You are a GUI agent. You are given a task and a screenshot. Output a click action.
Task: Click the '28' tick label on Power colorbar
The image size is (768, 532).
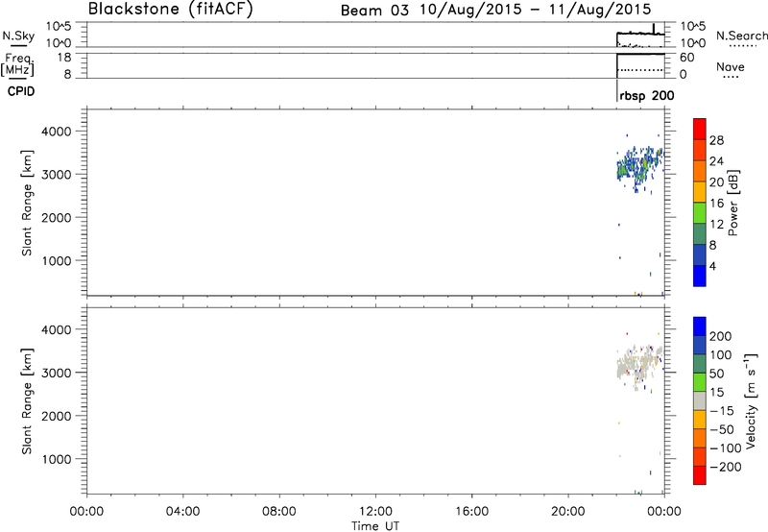pyautogui.click(x=716, y=140)
